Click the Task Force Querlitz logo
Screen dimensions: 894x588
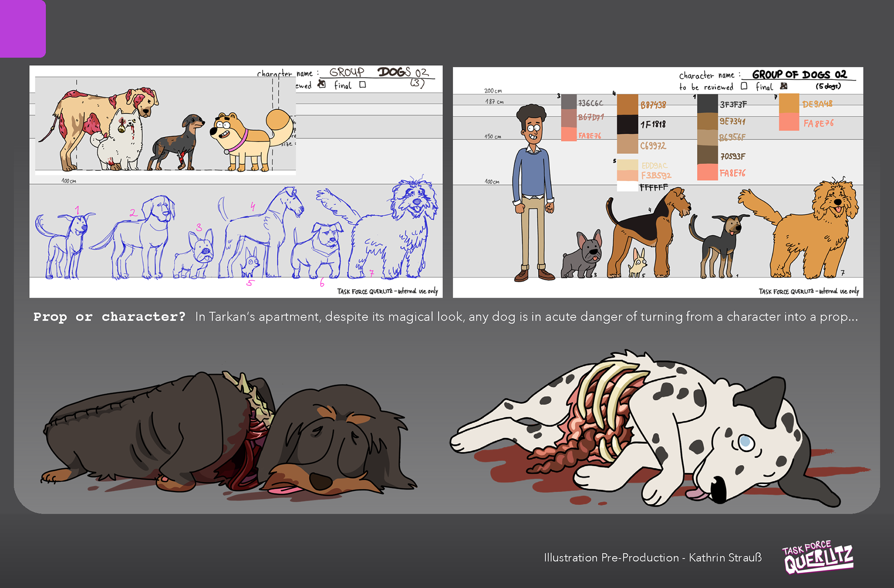coord(818,557)
